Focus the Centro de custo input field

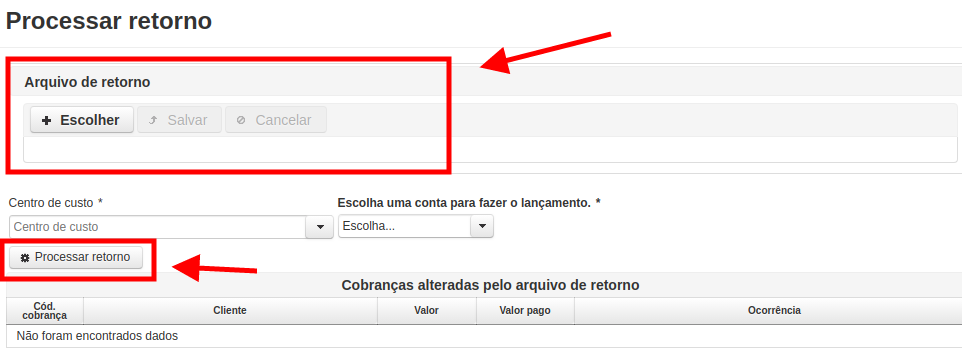pyautogui.click(x=158, y=227)
